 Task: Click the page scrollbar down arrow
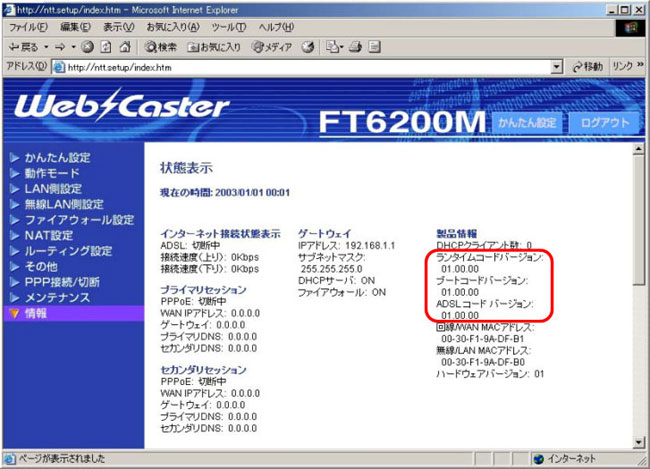click(x=640, y=441)
